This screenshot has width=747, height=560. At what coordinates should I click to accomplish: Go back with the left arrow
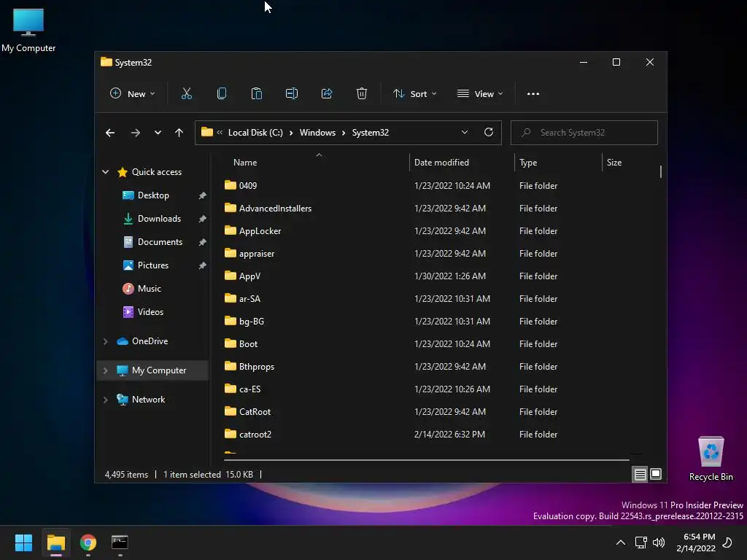pyautogui.click(x=110, y=133)
